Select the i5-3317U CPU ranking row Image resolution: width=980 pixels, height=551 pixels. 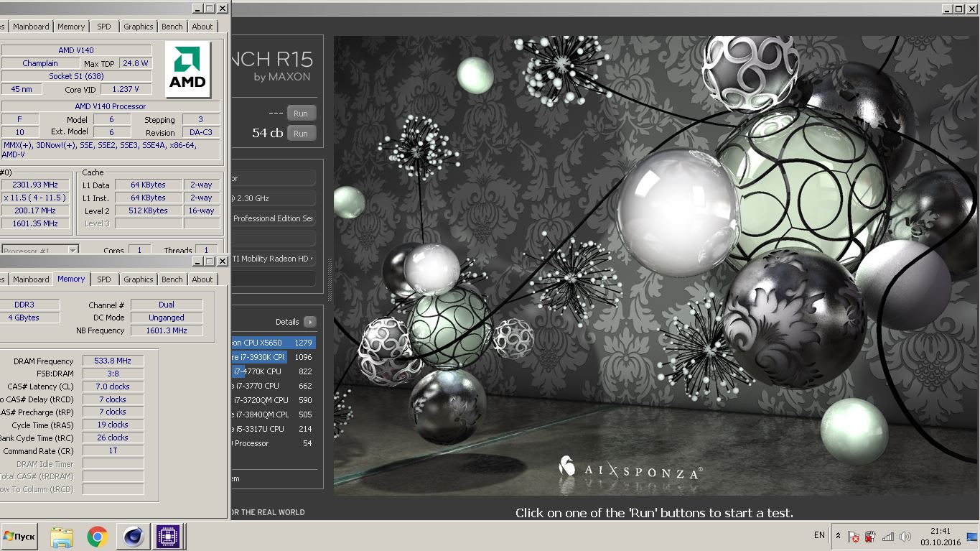pos(274,429)
